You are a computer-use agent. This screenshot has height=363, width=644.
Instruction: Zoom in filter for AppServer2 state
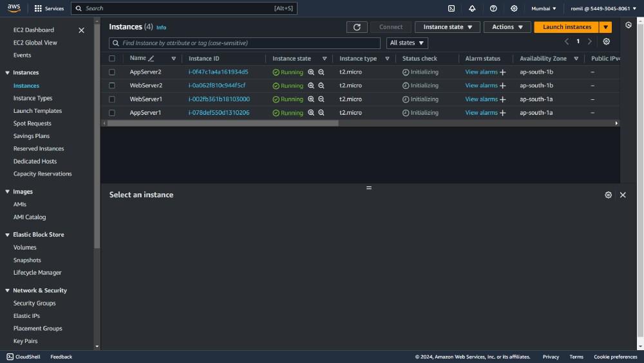click(x=311, y=72)
